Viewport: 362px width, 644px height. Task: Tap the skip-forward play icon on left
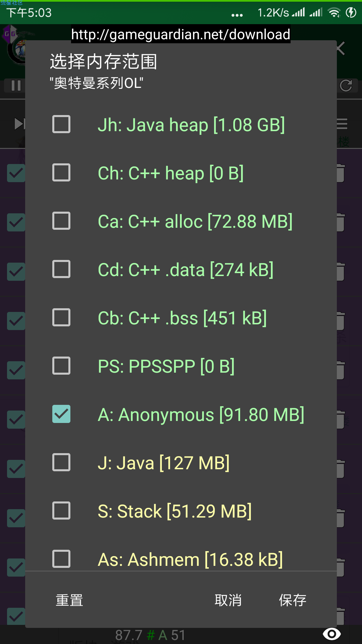coord(19,124)
